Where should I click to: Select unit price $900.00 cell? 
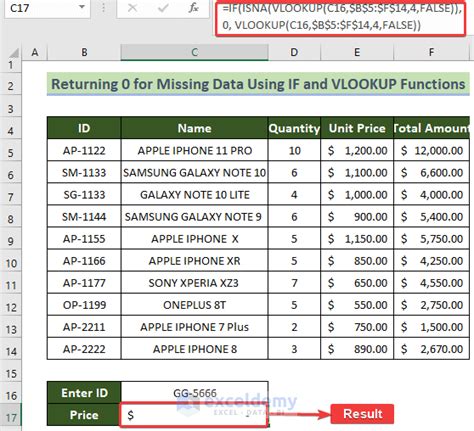357,217
